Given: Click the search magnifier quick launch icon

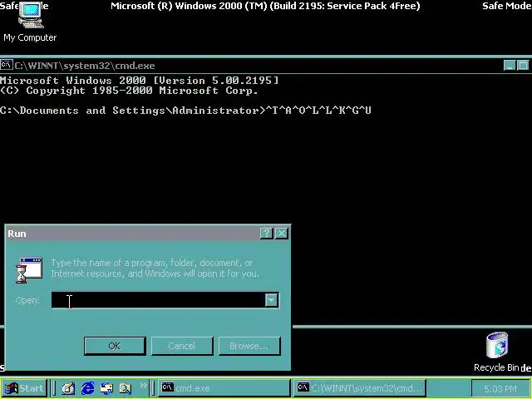Looking at the screenshot, I should pos(126,388).
